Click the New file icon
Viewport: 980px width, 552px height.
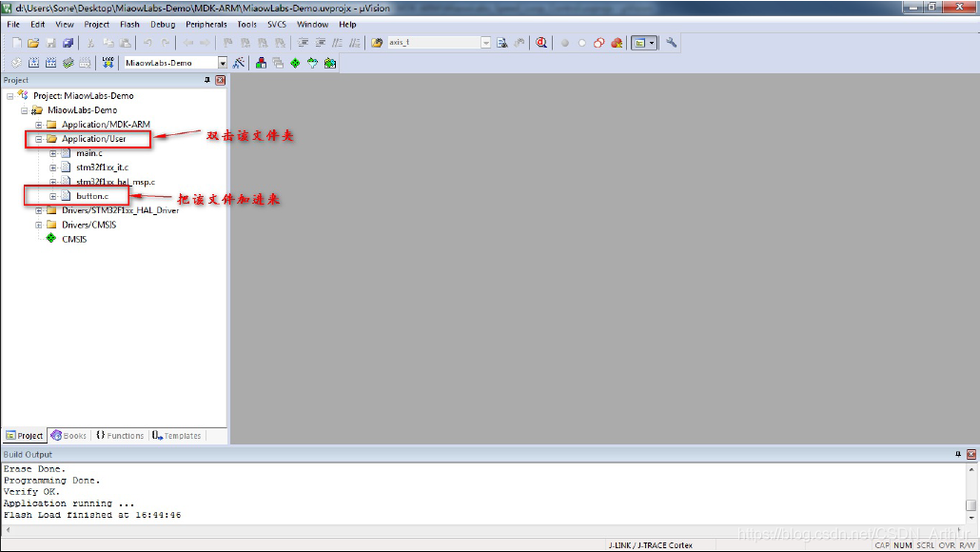coord(16,43)
